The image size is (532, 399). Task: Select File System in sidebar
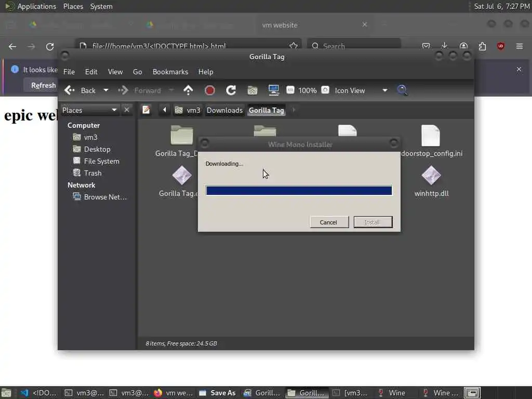coord(96,161)
